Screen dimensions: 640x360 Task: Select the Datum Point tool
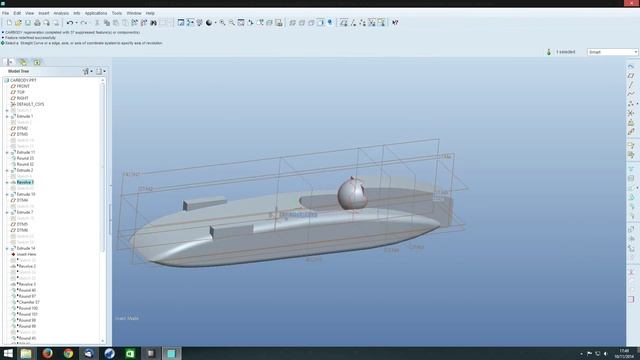point(631,104)
